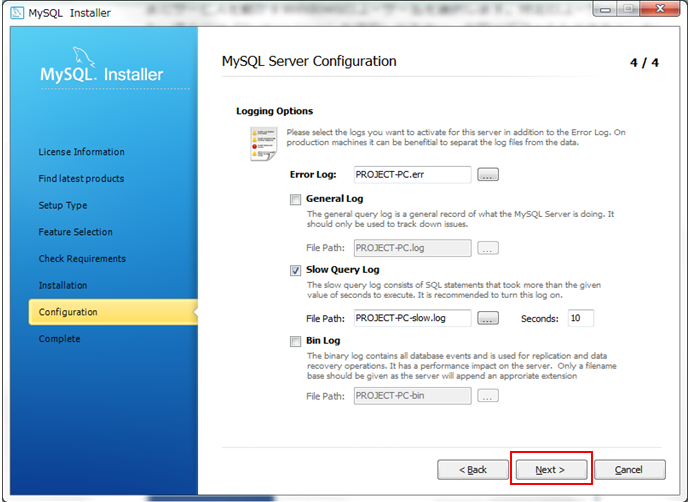The height and width of the screenshot is (502, 689).
Task: Click the Slow Query Log file path field
Action: (413, 318)
